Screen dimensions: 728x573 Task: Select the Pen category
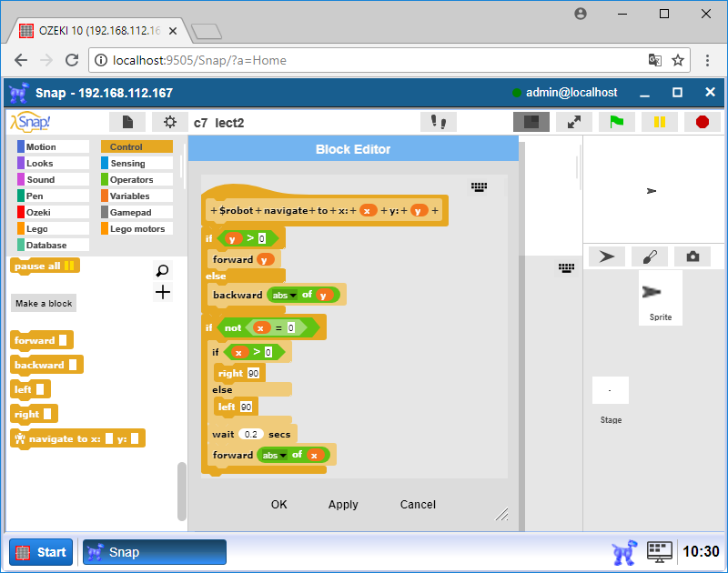coord(53,196)
